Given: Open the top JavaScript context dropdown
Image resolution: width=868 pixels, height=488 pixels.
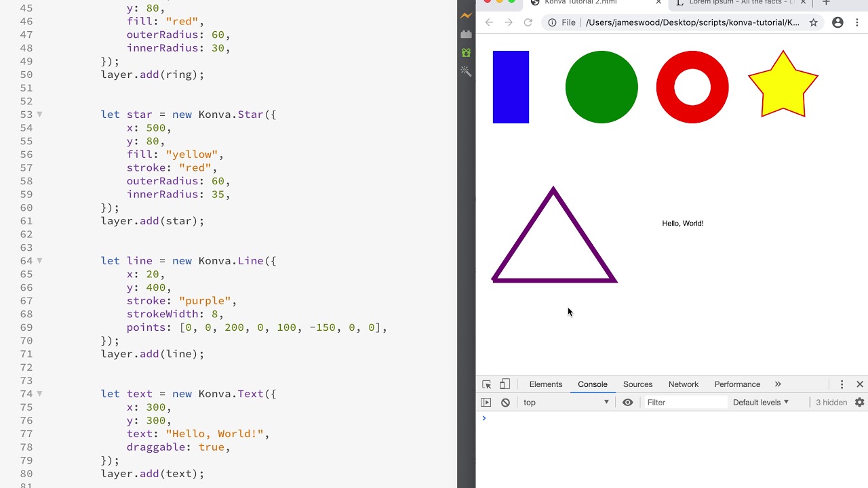Looking at the screenshot, I should tap(566, 403).
